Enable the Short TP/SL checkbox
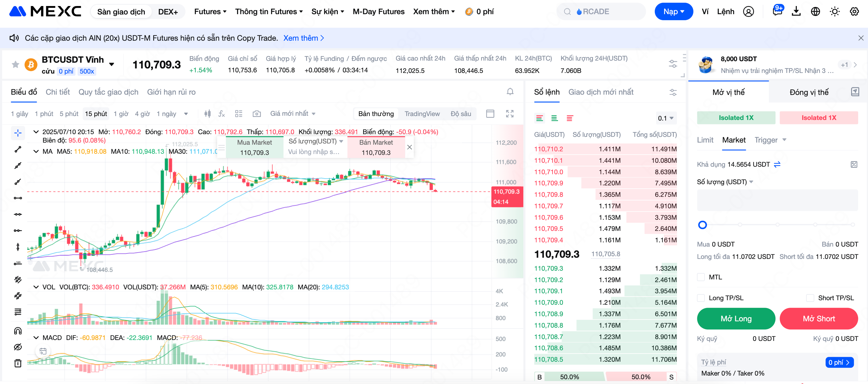The height and width of the screenshot is (384, 868). (x=810, y=298)
